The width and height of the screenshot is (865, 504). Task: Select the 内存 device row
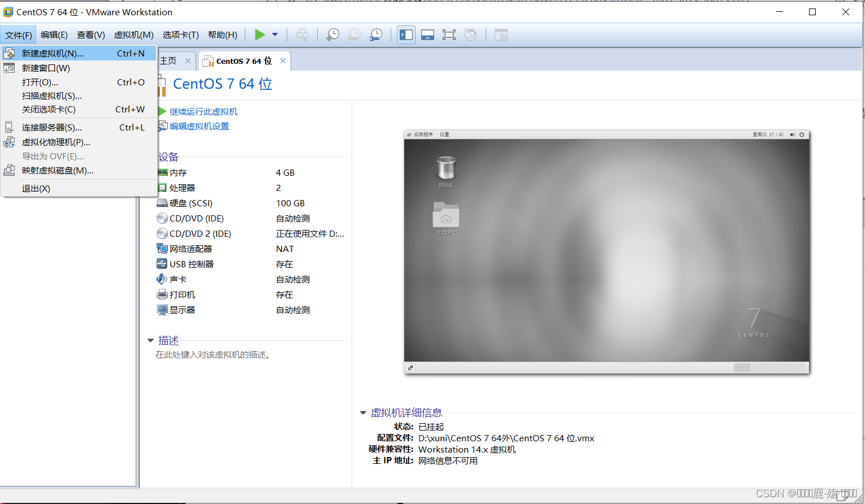pos(250,172)
